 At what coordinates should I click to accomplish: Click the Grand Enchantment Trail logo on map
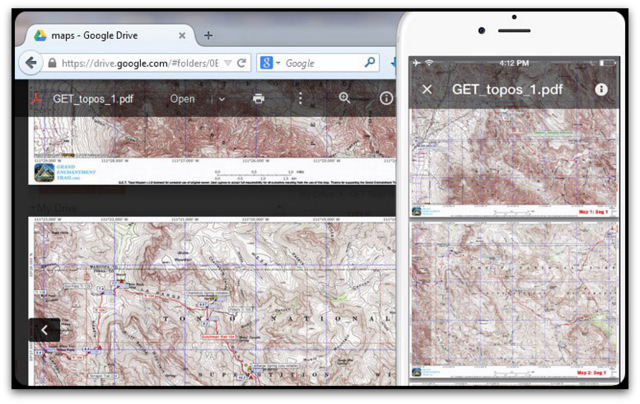point(44,173)
